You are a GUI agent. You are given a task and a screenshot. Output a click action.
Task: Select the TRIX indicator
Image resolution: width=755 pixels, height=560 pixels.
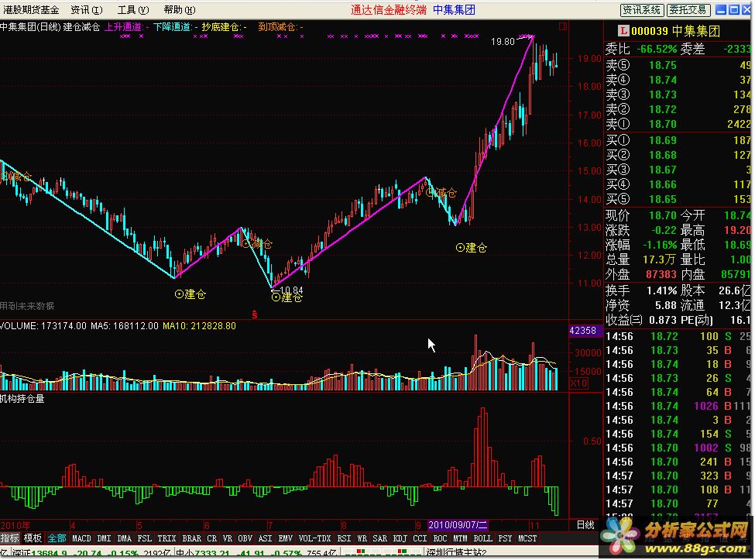point(166,538)
